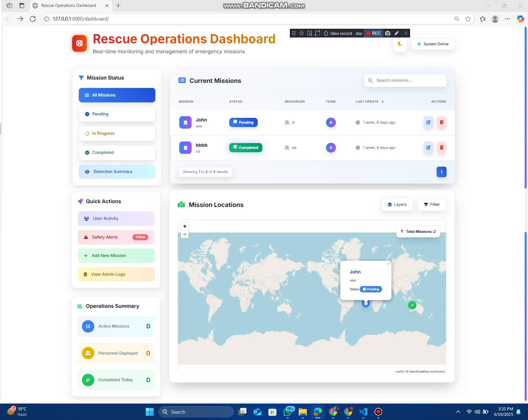Zoom in on the map with plus control
This screenshot has height=420, width=528.
pyautogui.click(x=185, y=226)
